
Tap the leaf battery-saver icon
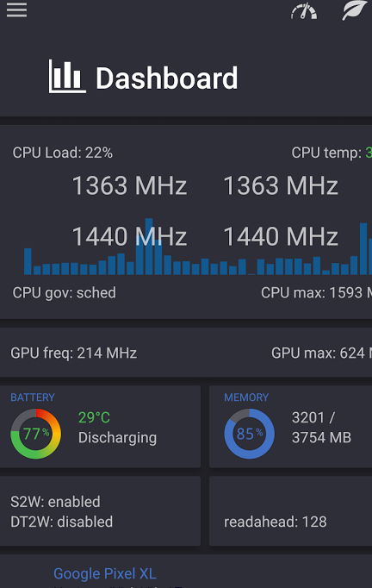click(x=355, y=10)
